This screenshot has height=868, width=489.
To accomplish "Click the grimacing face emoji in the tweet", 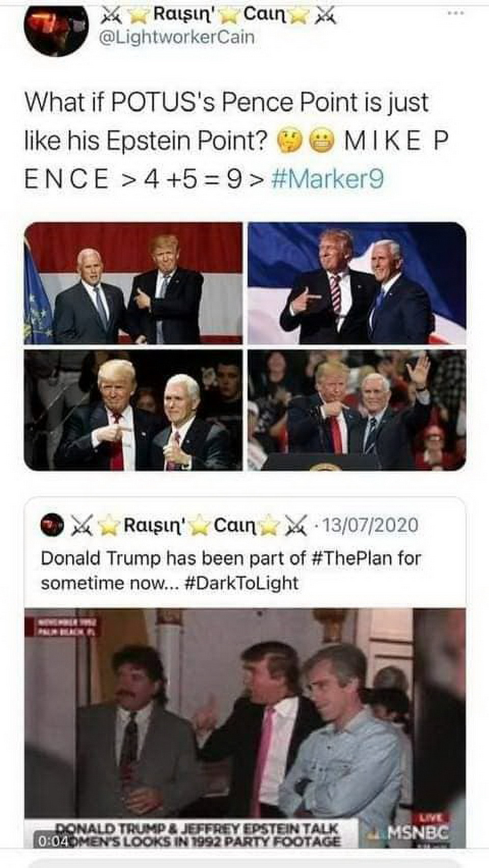I will tap(322, 142).
